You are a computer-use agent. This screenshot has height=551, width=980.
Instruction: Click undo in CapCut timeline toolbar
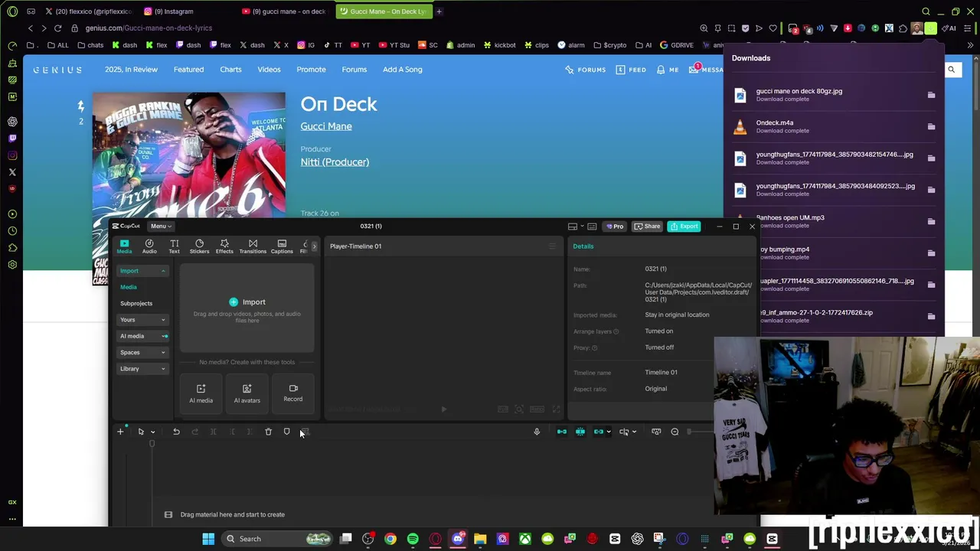click(x=176, y=432)
